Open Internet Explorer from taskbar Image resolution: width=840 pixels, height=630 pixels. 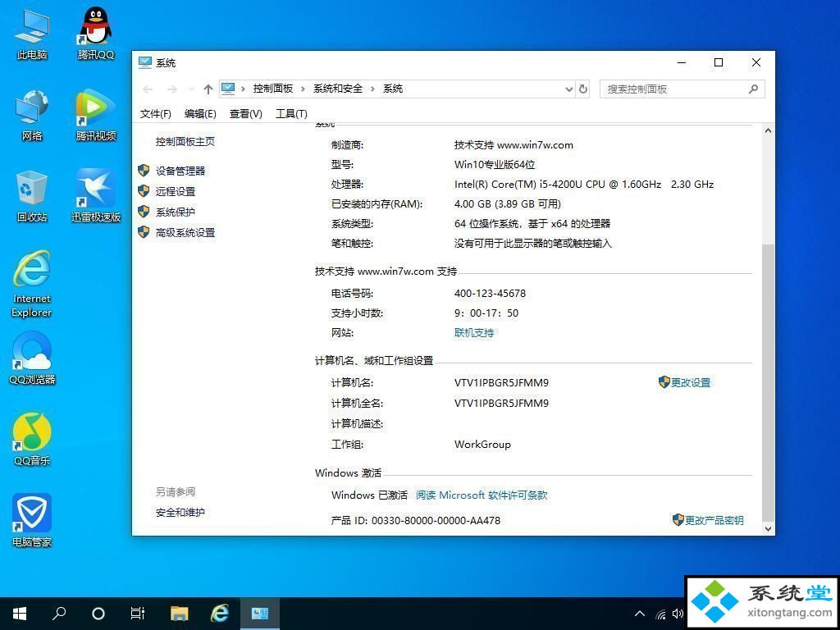click(x=219, y=614)
